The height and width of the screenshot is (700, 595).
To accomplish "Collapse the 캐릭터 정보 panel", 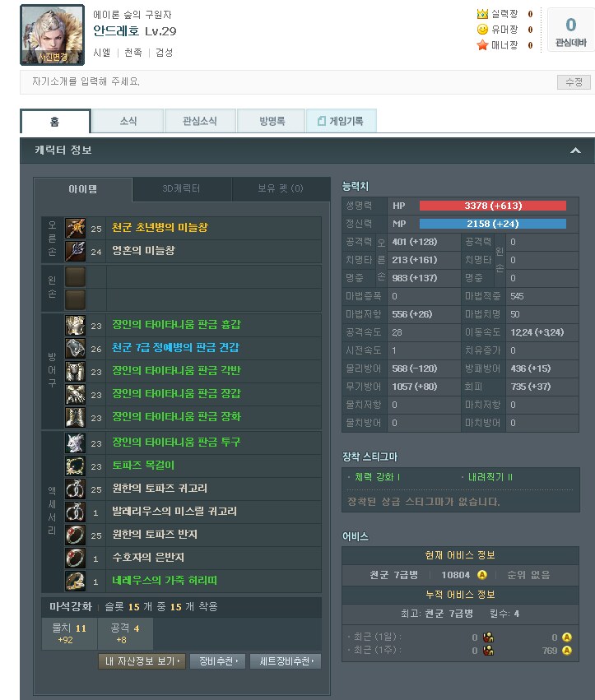I will pyautogui.click(x=575, y=151).
